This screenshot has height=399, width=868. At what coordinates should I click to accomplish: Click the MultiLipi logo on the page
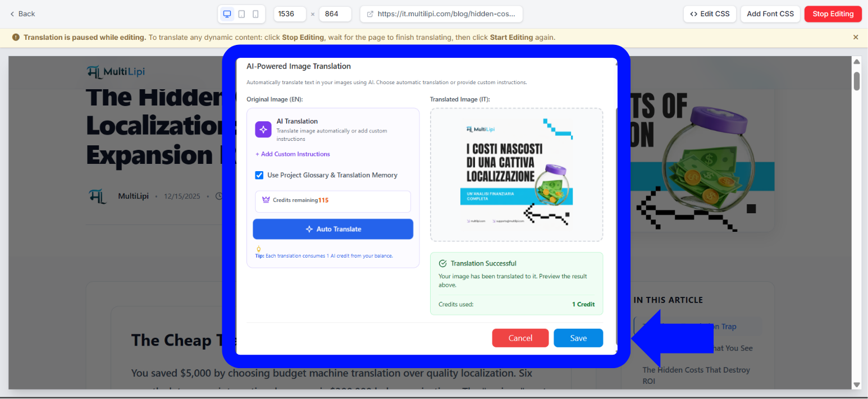pos(116,72)
